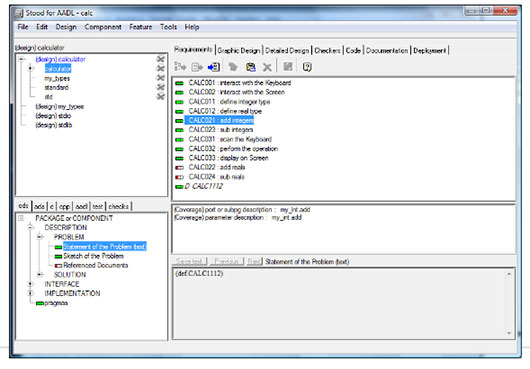This screenshot has height=369, width=530.
Task: Select 'CALC002 : interact with the Screen' row
Action: point(237,92)
